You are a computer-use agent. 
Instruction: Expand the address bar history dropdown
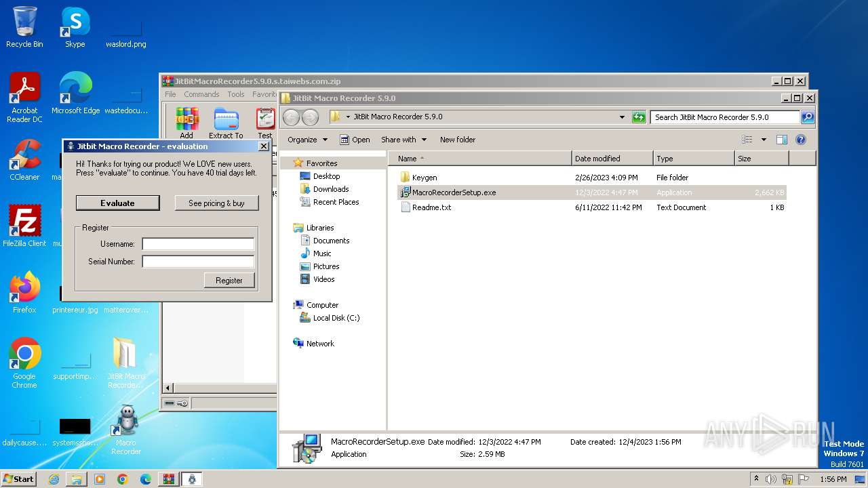pos(622,117)
